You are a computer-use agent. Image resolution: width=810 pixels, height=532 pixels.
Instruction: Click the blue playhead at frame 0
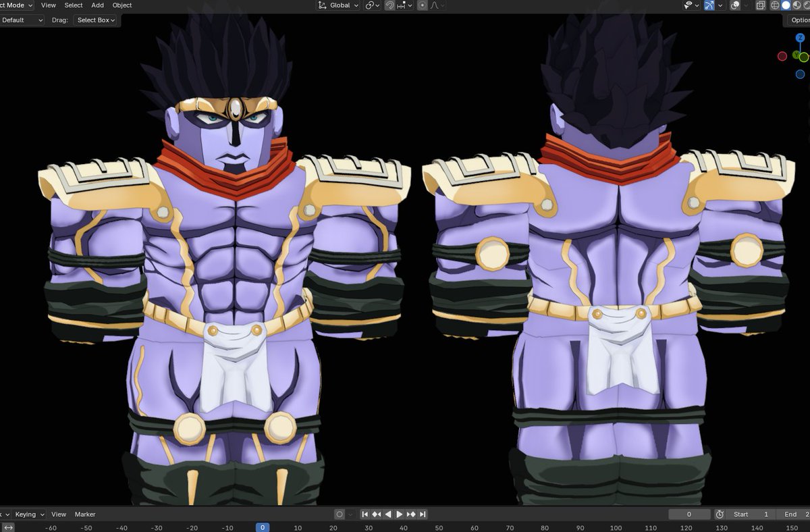263,527
